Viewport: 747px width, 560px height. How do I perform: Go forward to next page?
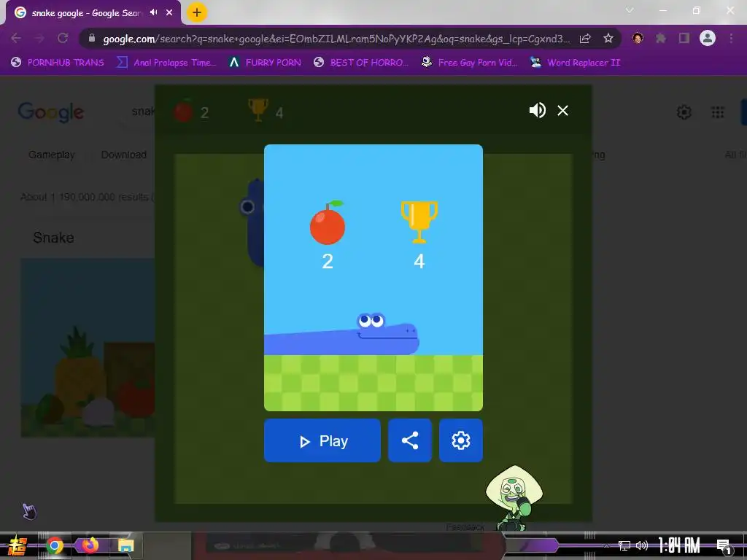[x=39, y=38]
